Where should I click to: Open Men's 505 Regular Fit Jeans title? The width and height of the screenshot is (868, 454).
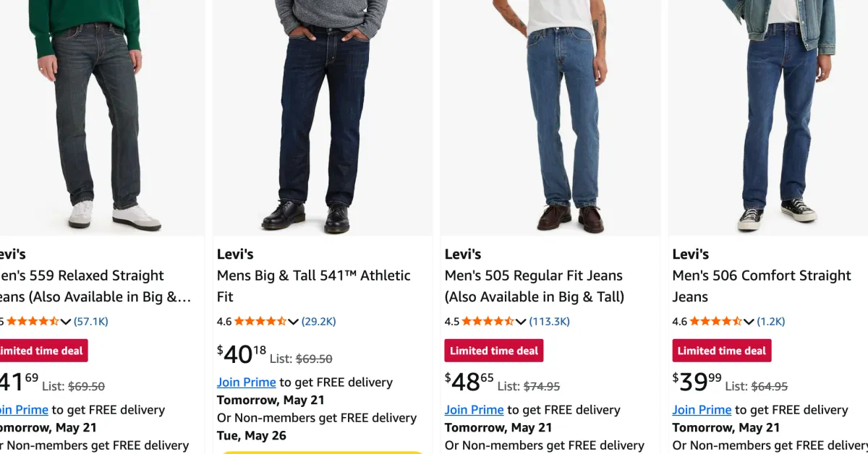535,286
